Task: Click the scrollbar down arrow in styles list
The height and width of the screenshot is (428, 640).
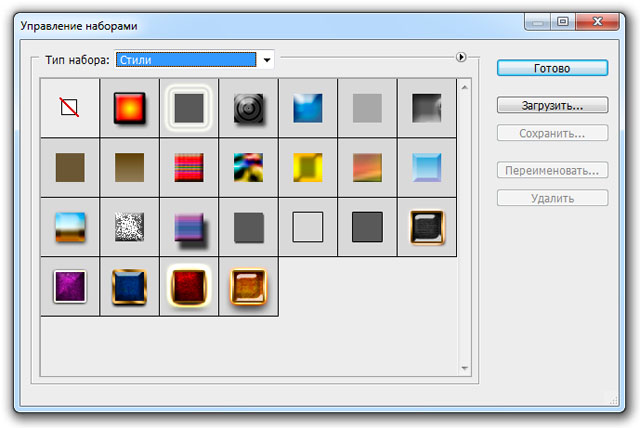Action: click(x=464, y=368)
